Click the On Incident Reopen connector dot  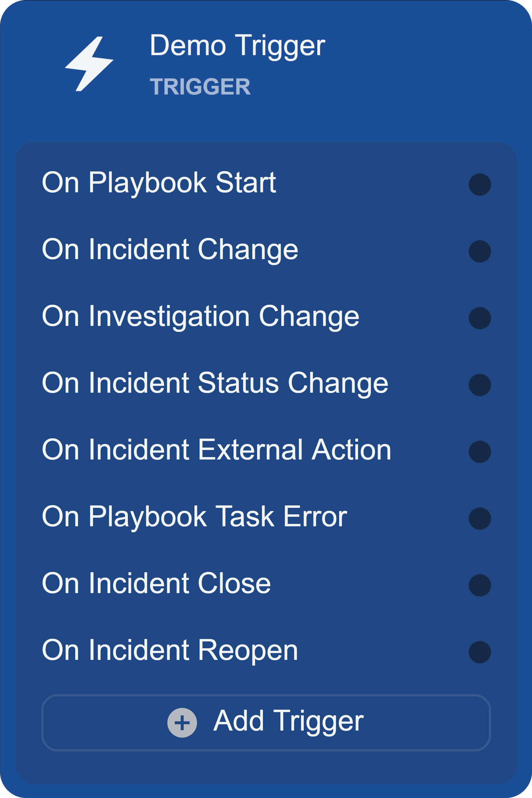click(480, 652)
